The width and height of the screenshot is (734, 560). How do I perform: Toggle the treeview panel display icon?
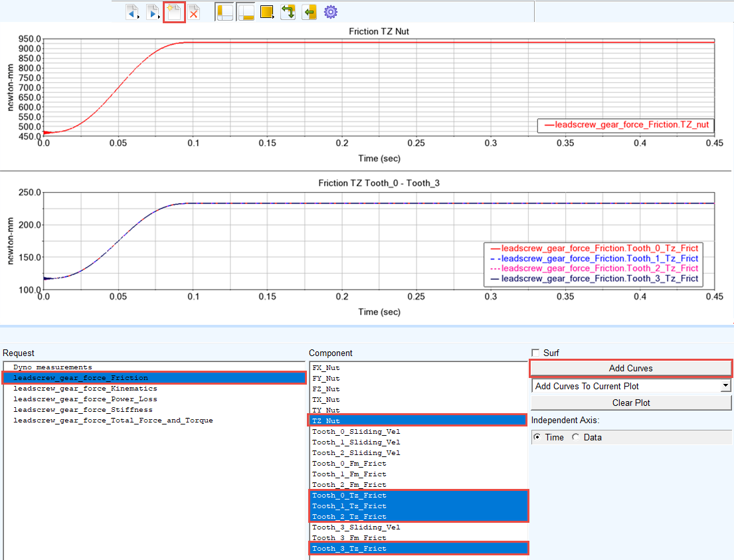click(225, 12)
